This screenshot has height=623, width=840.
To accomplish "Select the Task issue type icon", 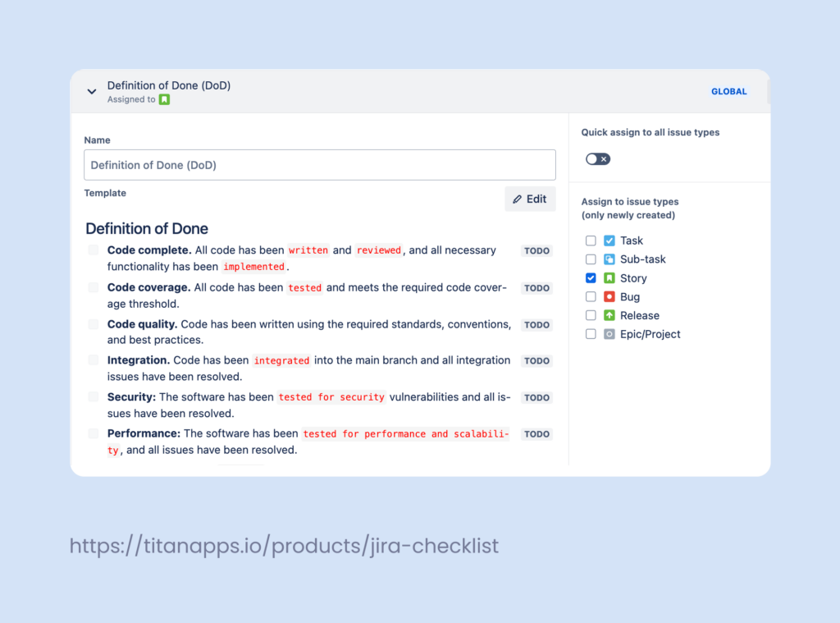I will coord(609,240).
